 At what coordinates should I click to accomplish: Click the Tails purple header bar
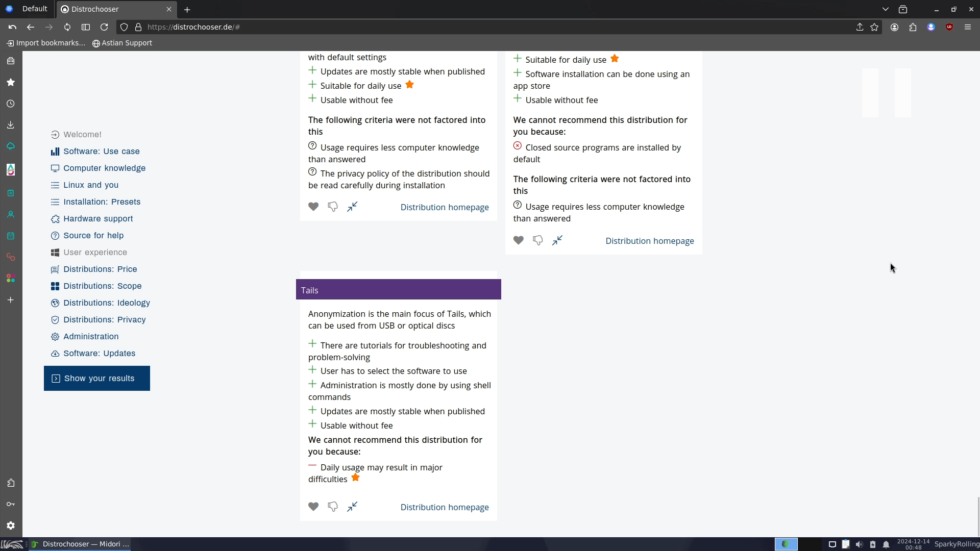(398, 290)
